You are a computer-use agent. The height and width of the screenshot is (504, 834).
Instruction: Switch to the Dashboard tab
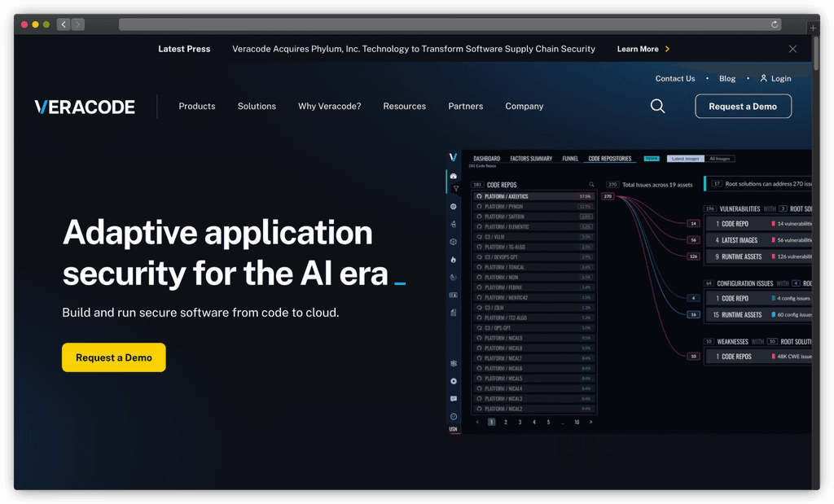(487, 158)
